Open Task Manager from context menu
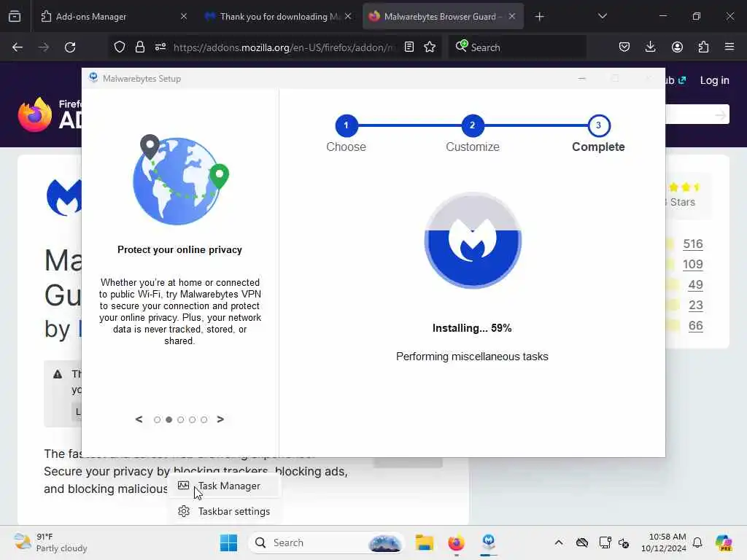Image resolution: width=747 pixels, height=560 pixels. point(224,486)
